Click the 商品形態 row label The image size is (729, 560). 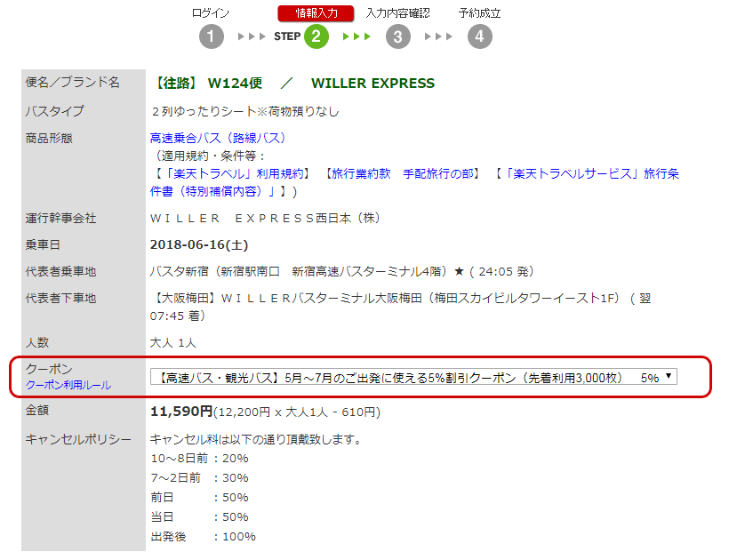pos(49,138)
